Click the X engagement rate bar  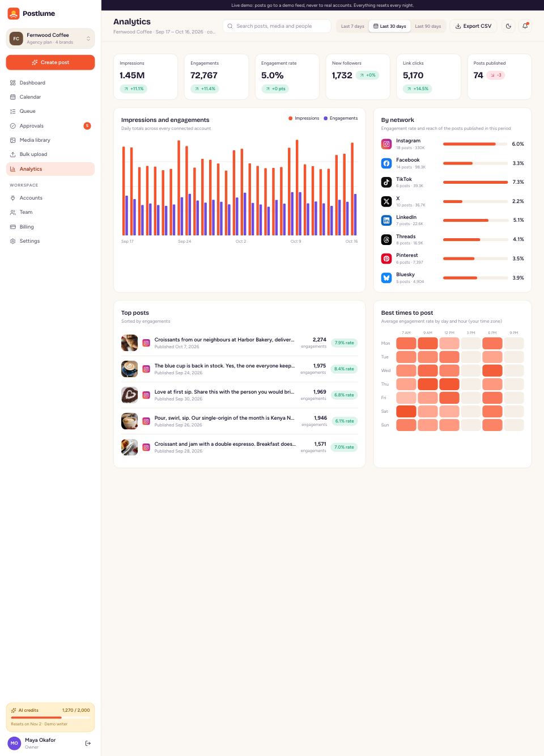coord(475,201)
